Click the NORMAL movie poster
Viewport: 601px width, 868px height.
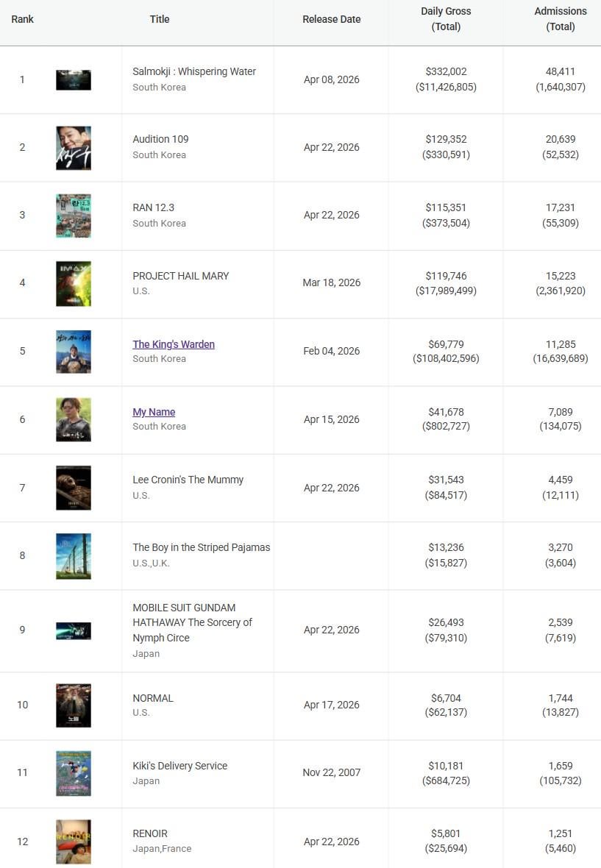click(x=74, y=705)
